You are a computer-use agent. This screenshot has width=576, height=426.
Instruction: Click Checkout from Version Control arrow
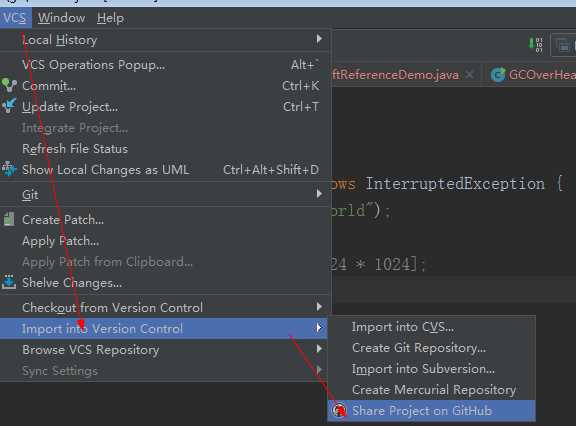pyautogui.click(x=319, y=307)
